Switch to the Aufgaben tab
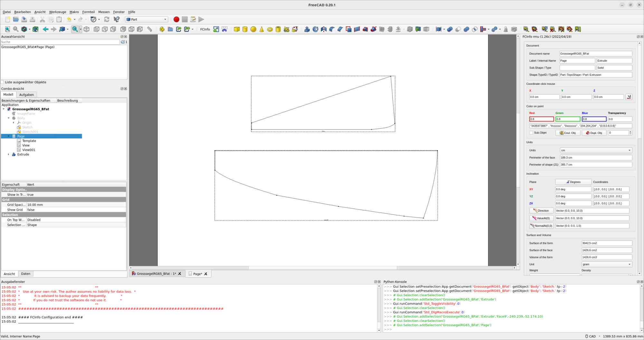The width and height of the screenshot is (644, 340). click(x=26, y=95)
